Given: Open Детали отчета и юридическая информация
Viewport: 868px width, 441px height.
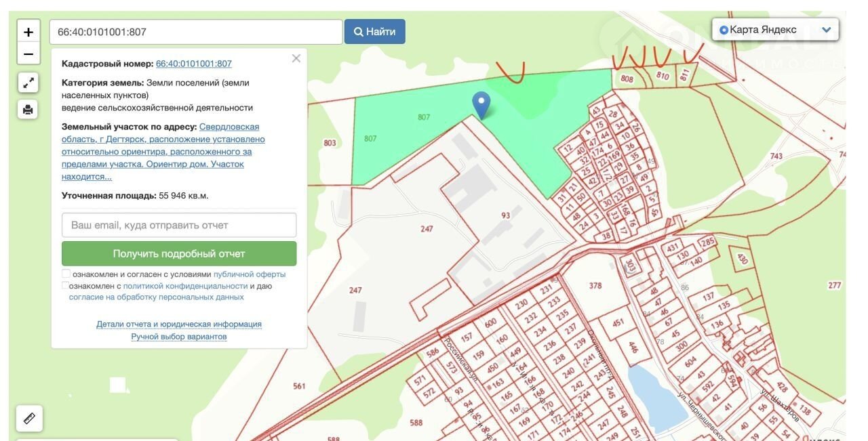Looking at the screenshot, I should click(179, 324).
